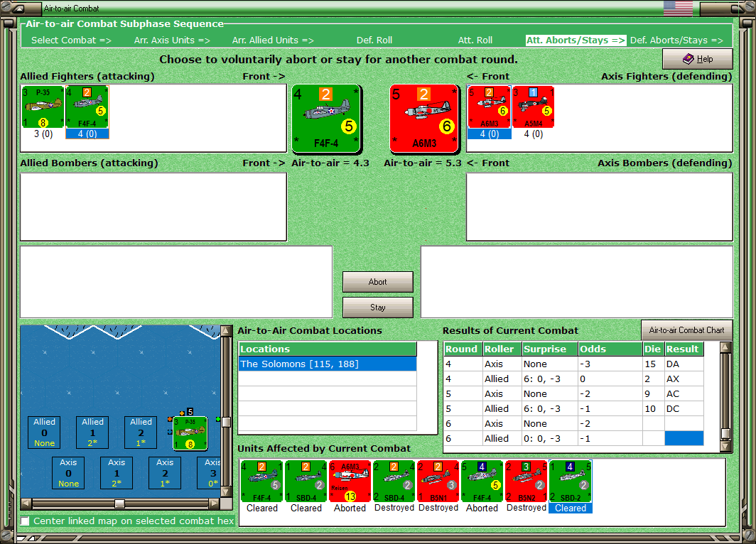Select the A5M4 axis fighter counter
Viewport: 756px width, 544px height.
coord(533,107)
